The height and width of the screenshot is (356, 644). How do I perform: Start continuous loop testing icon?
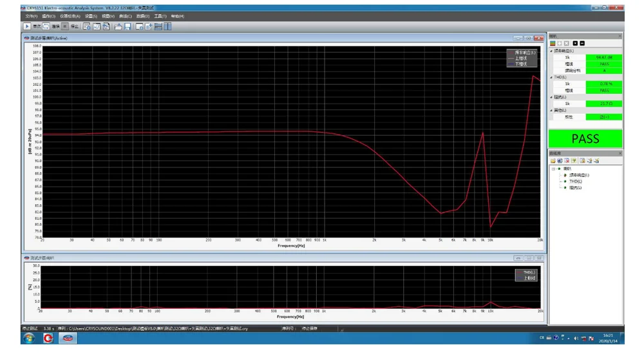[x=46, y=26]
